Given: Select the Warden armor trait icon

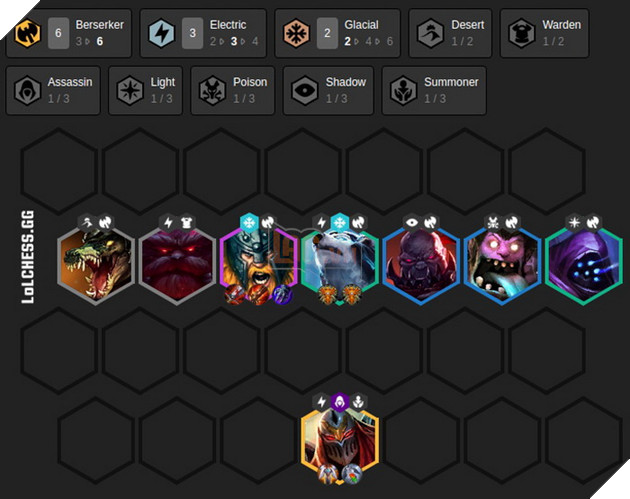Looking at the screenshot, I should [521, 33].
